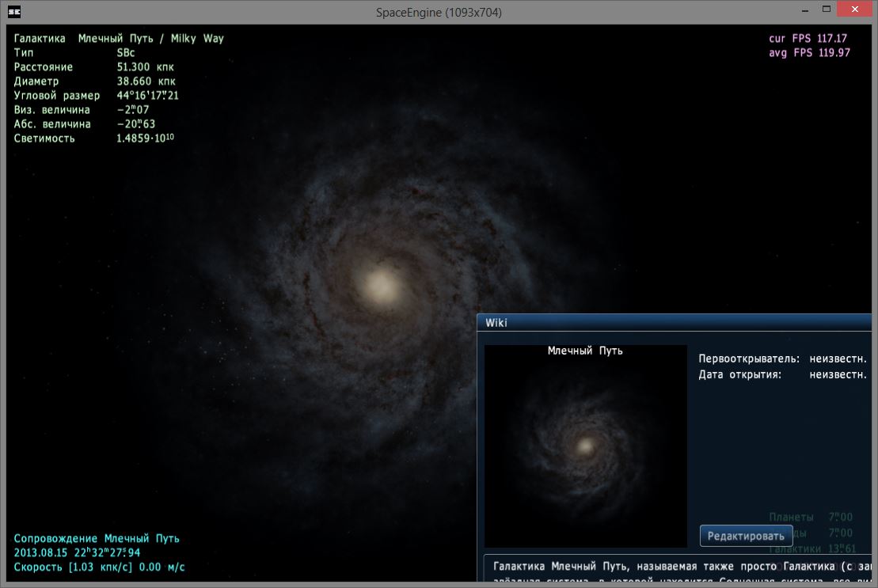The height and width of the screenshot is (588, 878).
Task: Click the SpaceEngine SE icon in title bar
Action: pyautogui.click(x=14, y=11)
